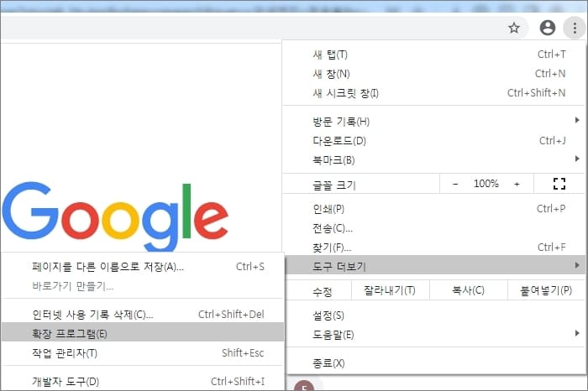Open 확장 프로그램(E) extensions
The image size is (588, 391).
click(143, 332)
